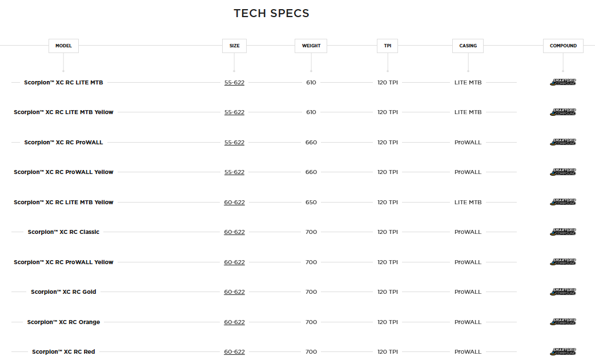
Task: Click SmartGrip logo in Scorpion XC RC Red row
Action: [x=563, y=352]
